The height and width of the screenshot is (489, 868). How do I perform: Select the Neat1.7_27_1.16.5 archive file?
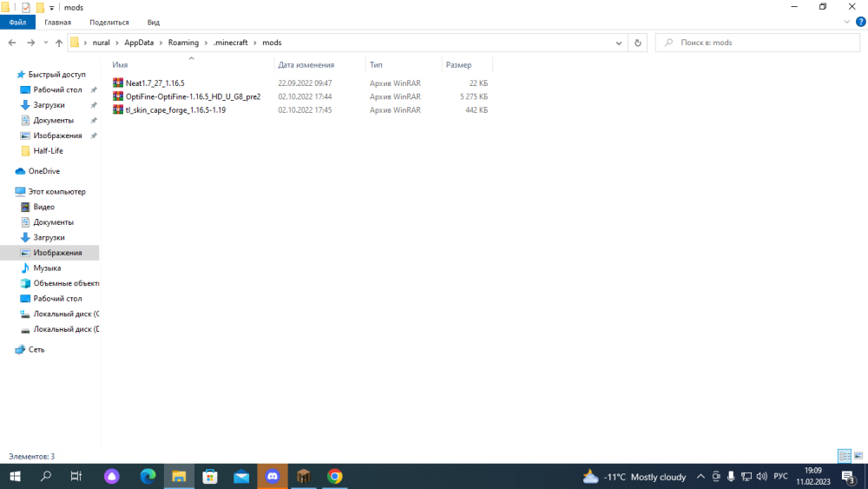click(155, 83)
